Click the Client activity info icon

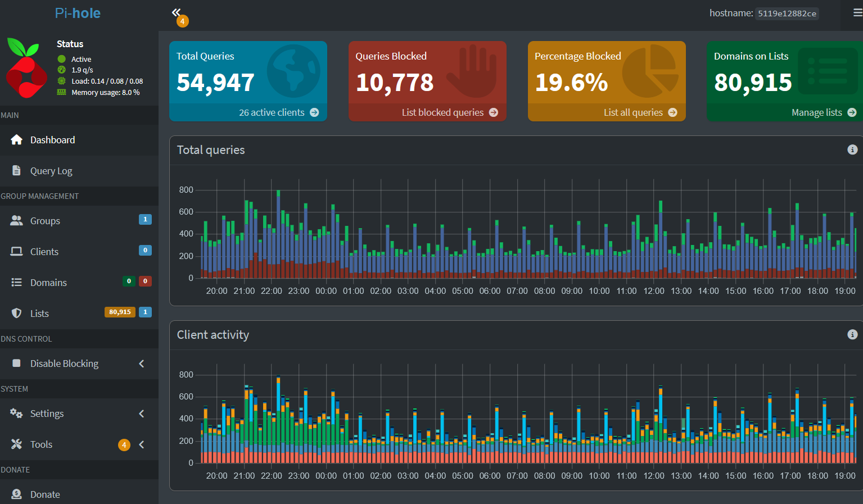852,334
